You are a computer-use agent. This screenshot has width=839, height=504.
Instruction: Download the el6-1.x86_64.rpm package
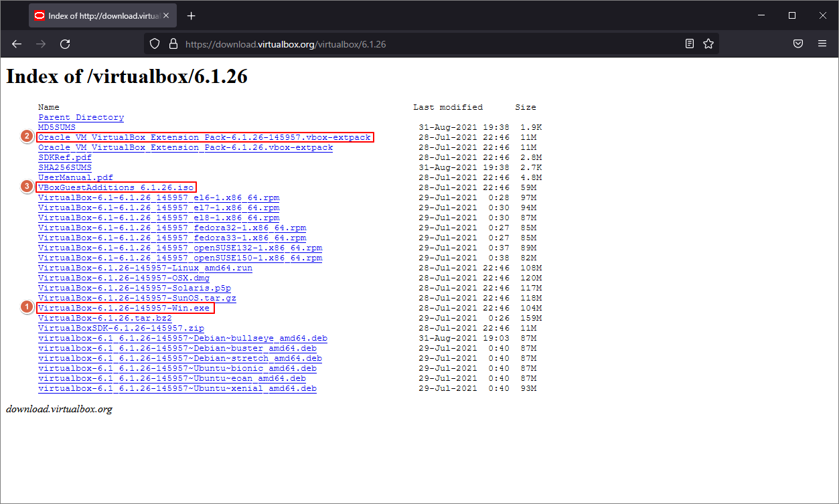click(x=159, y=197)
